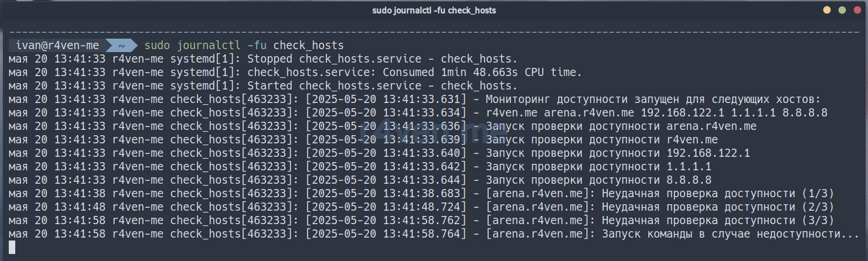Click the line 'Мониторинг доступности запущен для следующих хостов:'

tap(653, 99)
